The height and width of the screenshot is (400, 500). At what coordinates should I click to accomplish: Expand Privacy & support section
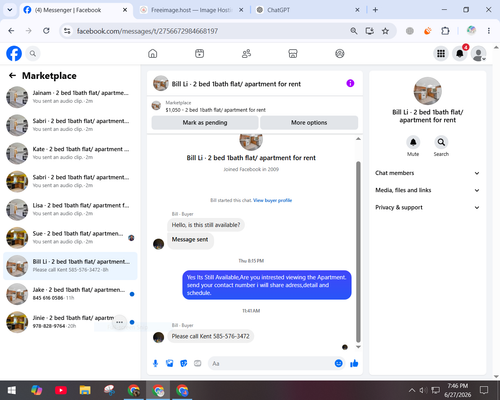pos(428,207)
